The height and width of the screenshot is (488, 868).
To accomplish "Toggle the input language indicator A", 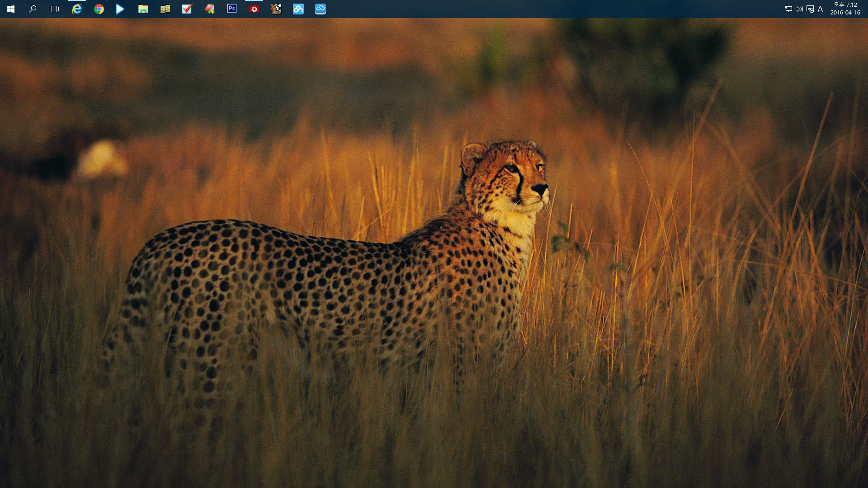I will pyautogui.click(x=820, y=9).
